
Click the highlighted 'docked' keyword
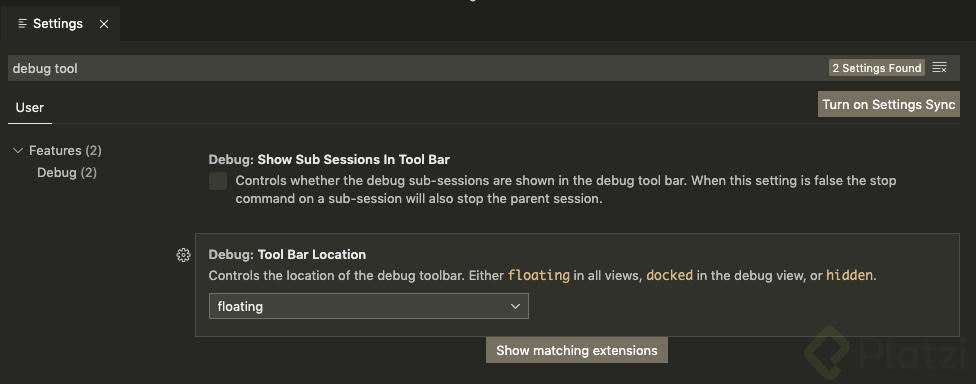[669, 275]
